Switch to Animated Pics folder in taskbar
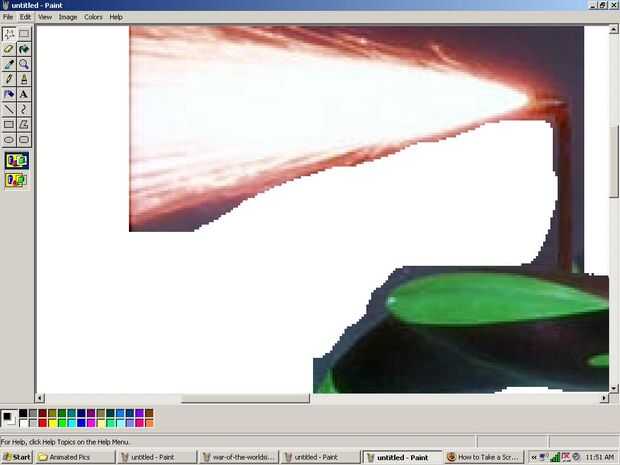The height and width of the screenshot is (465, 620). (75, 457)
